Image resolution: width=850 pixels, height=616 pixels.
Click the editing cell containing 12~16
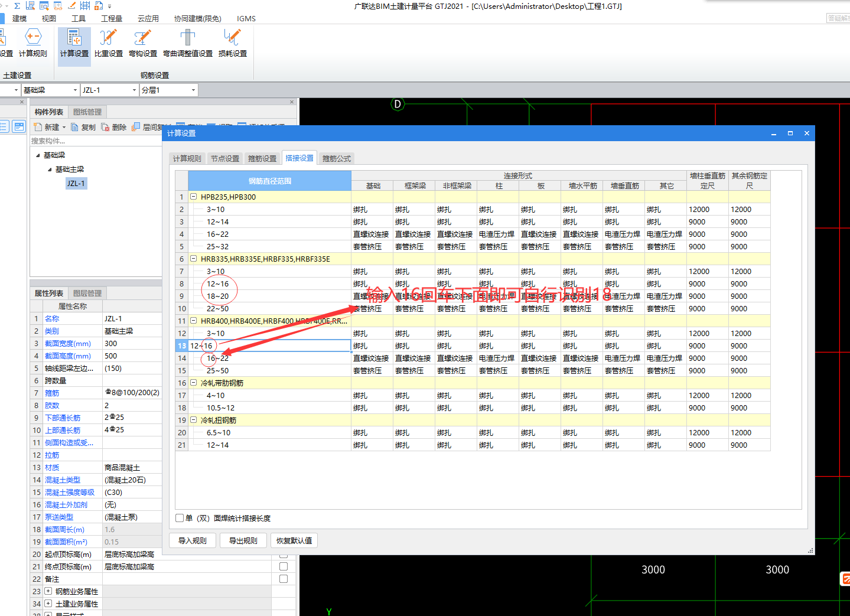270,346
